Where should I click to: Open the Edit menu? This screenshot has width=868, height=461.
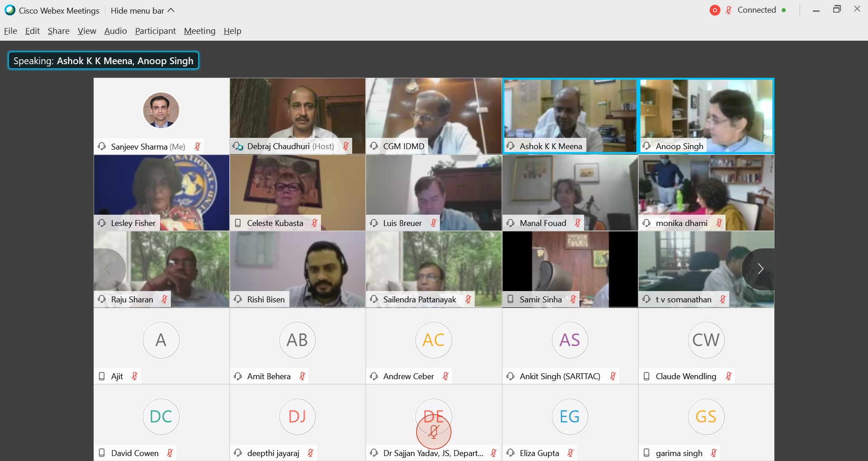[x=33, y=31]
